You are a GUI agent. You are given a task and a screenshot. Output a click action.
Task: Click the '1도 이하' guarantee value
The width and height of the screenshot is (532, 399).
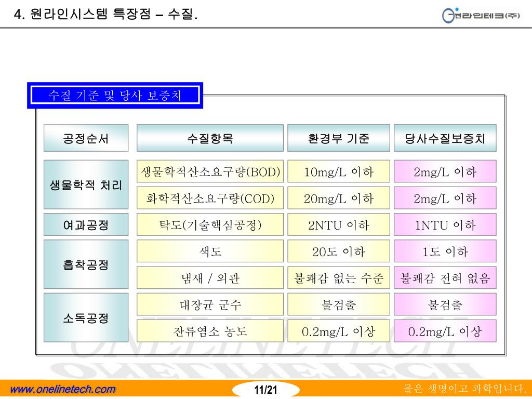click(445, 251)
